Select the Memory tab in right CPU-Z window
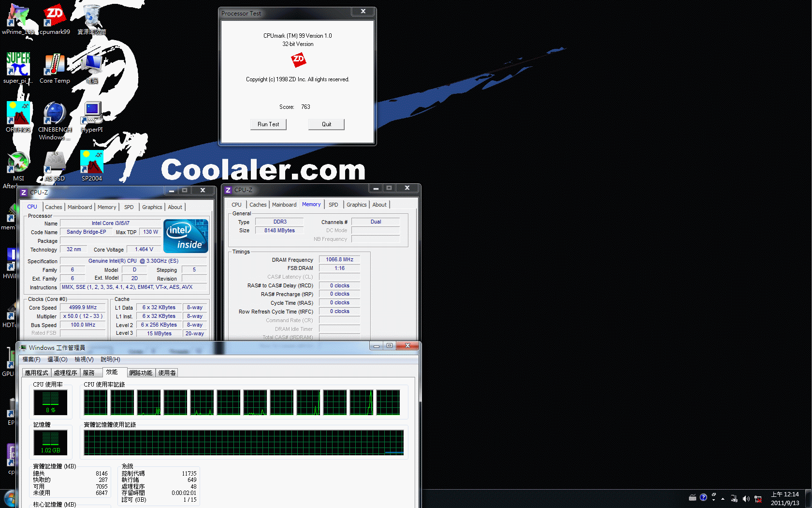The width and height of the screenshot is (812, 508). (x=311, y=204)
